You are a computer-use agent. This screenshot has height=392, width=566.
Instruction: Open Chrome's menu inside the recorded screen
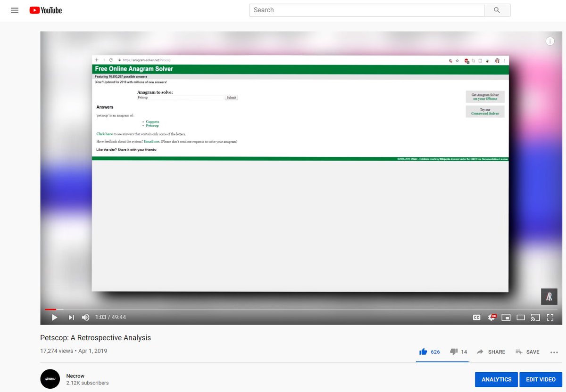point(504,60)
